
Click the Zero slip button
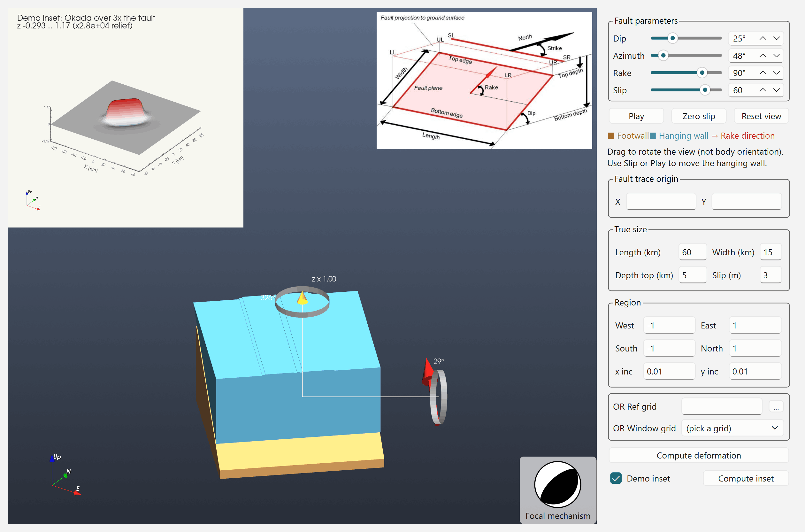click(699, 116)
